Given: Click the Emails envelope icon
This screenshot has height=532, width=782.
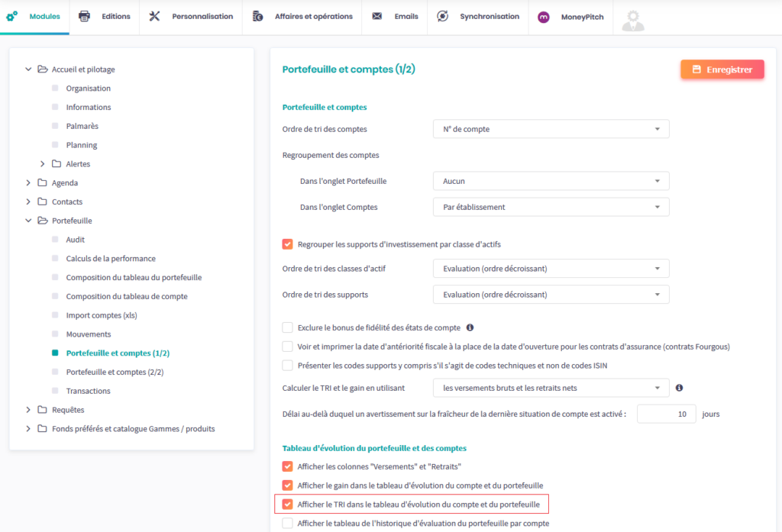Looking at the screenshot, I should (376, 17).
